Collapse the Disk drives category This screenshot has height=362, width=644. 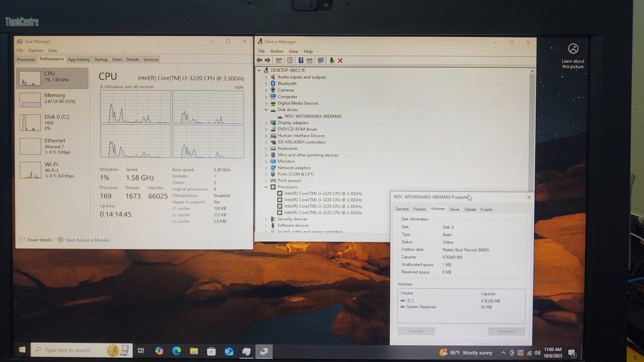tap(266, 110)
